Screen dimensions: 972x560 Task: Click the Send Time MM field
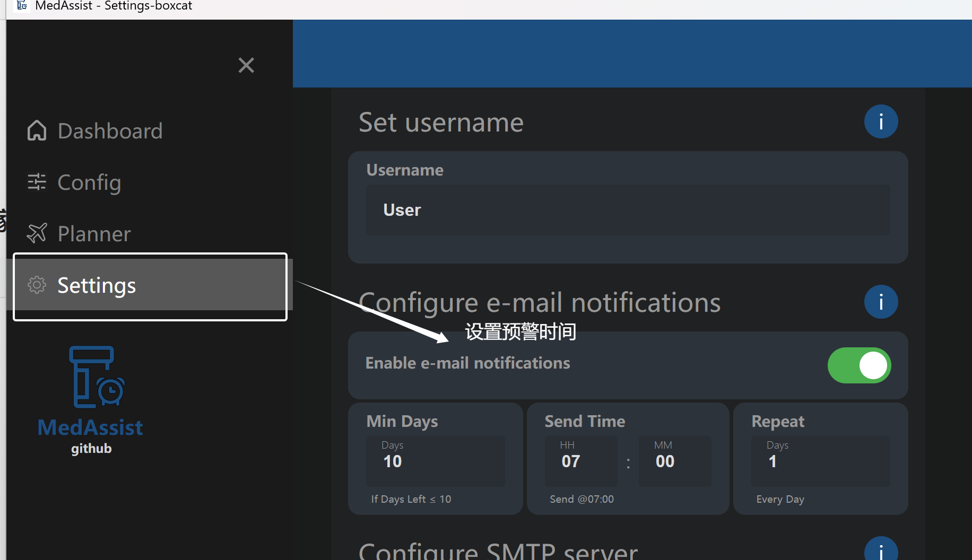(675, 461)
